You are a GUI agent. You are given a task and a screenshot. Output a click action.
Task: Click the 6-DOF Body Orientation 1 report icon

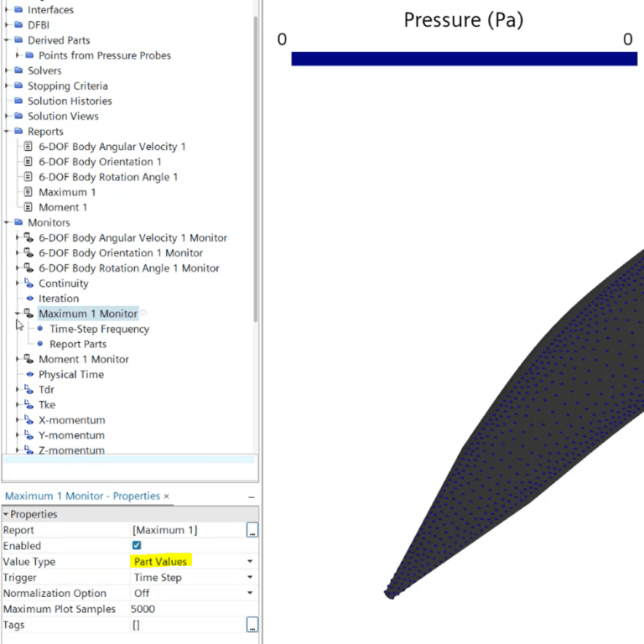coord(28,161)
